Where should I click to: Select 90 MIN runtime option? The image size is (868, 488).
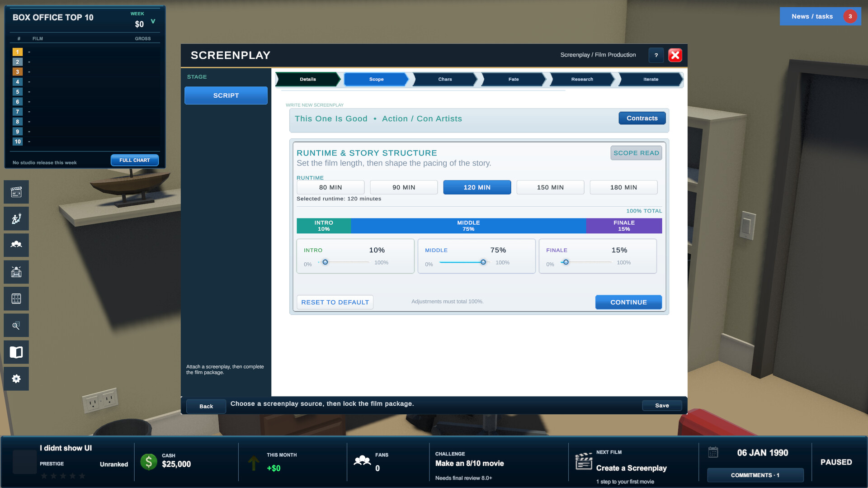pos(404,187)
